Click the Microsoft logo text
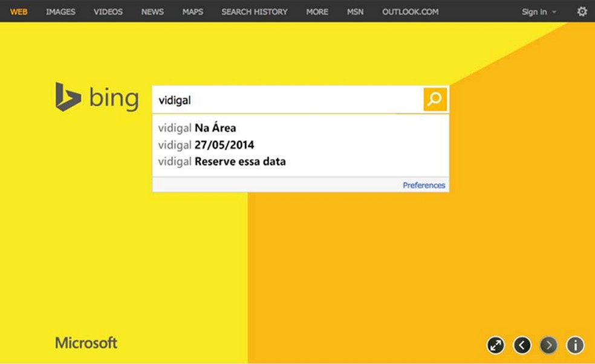Screen dimensions: 595x364 86,343
